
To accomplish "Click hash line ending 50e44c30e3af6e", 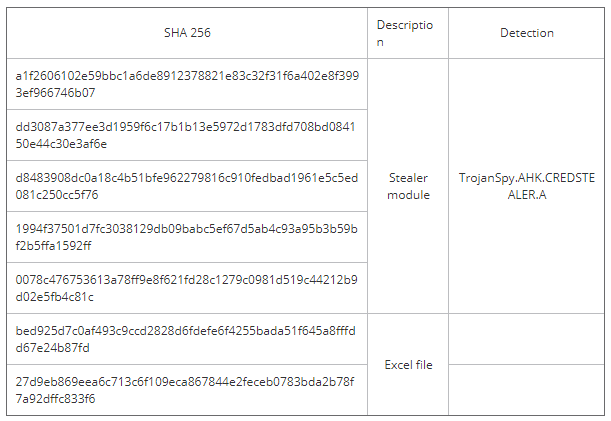I will (61, 144).
